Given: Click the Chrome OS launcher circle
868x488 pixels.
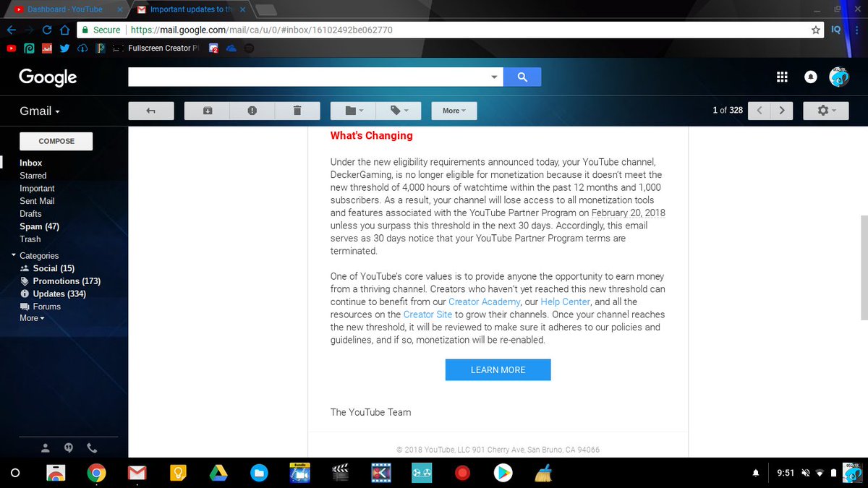Looking at the screenshot, I should click(15, 473).
